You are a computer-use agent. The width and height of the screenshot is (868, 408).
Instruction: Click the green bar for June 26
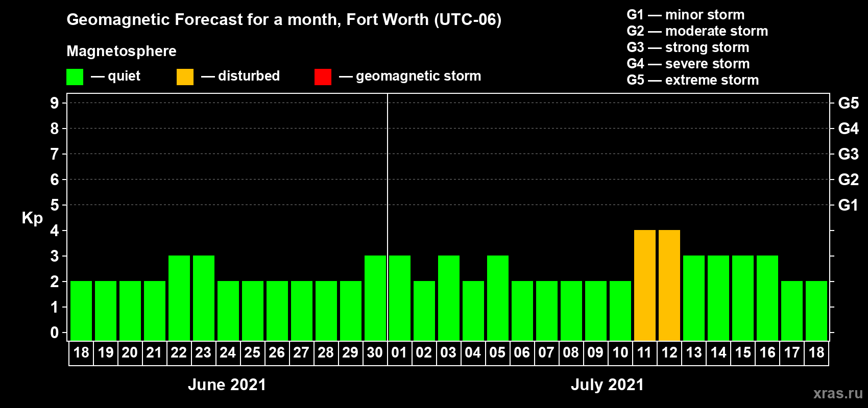pyautogui.click(x=277, y=311)
